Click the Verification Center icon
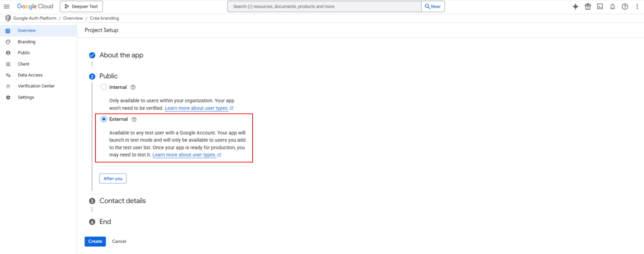 coord(8,86)
